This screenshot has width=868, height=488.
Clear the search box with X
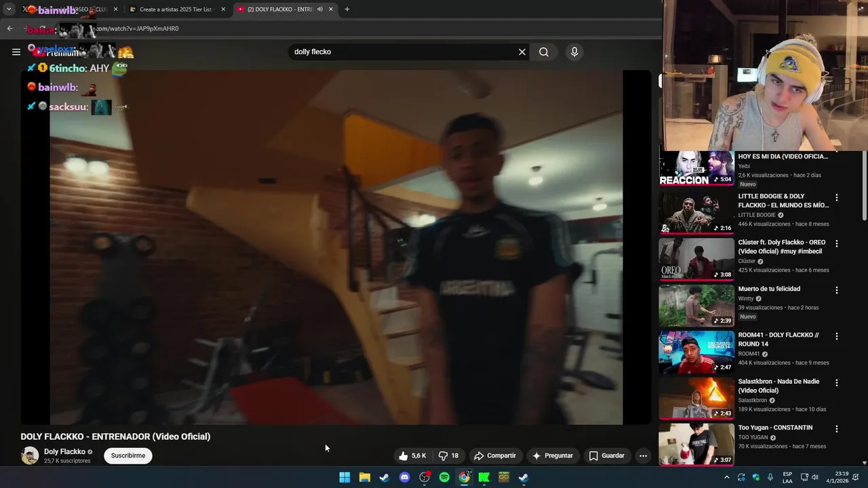[x=522, y=52]
